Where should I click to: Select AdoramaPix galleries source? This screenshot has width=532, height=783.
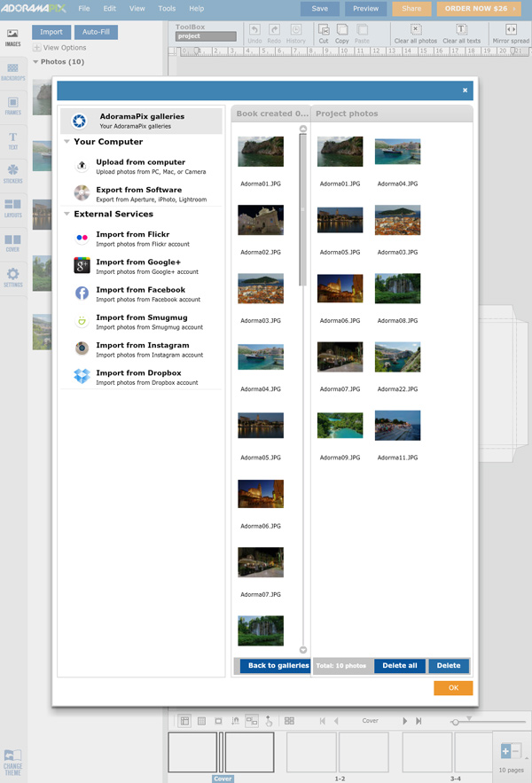[141, 121]
